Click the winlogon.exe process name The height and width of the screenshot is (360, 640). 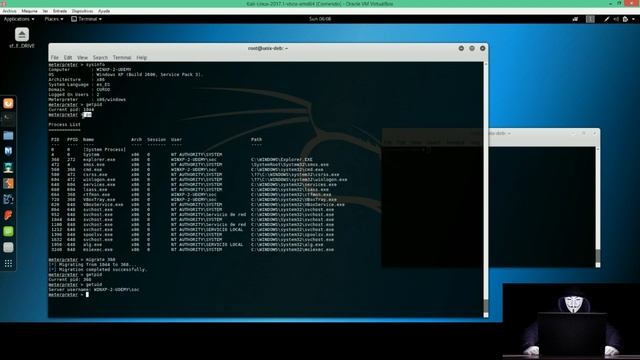tap(99, 180)
